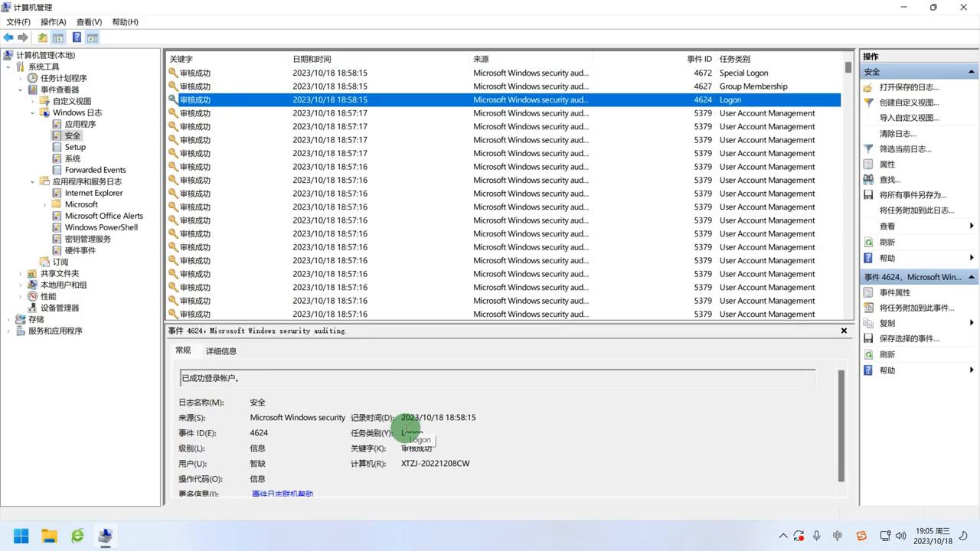
Task: Open the 查看 submenu arrow
Action: 971,226
